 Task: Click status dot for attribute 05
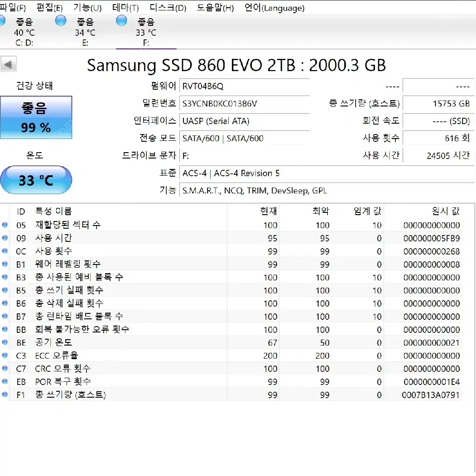5,225
